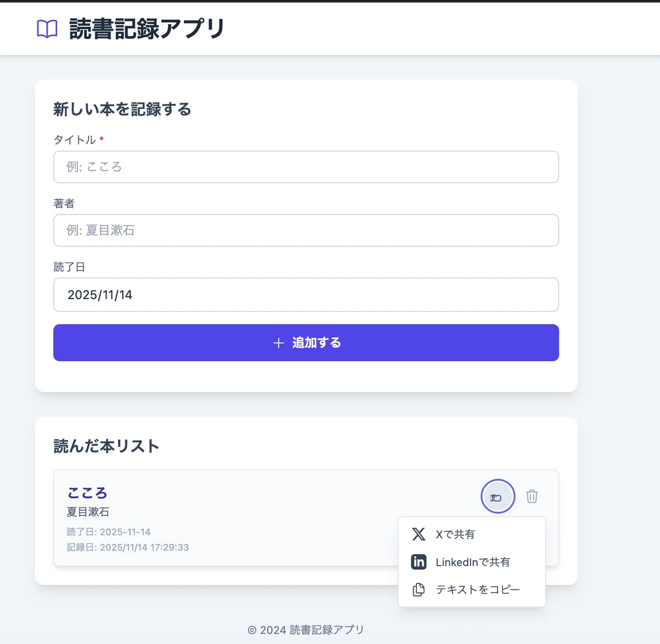Click the share icon for こころ
660x644 pixels.
498,497
